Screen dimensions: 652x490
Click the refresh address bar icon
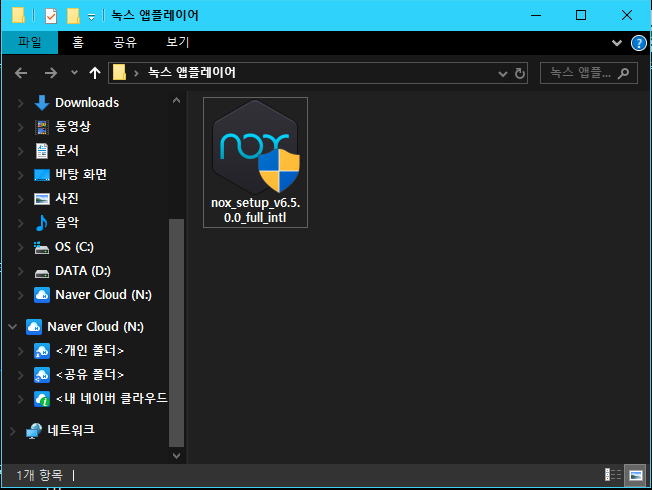click(520, 74)
